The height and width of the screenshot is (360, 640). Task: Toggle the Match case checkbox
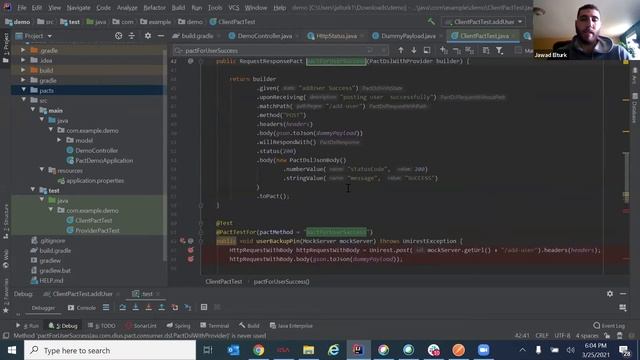click(518, 51)
